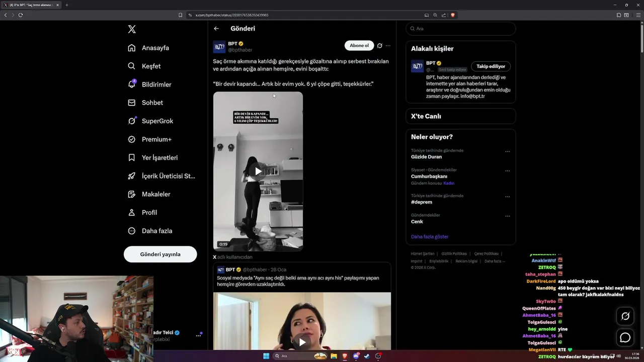Click the share icon in address bar
The height and width of the screenshot is (362, 644).
tap(444, 15)
